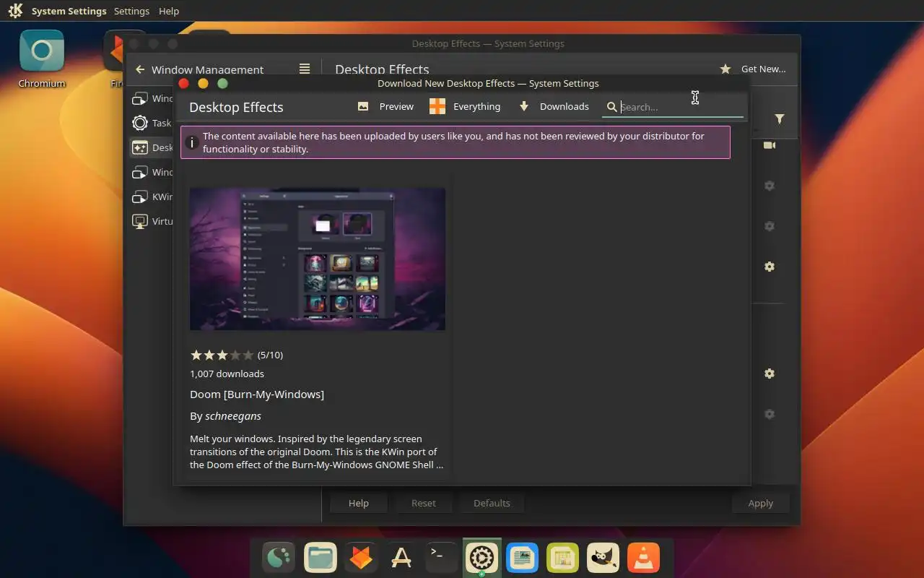The width and height of the screenshot is (924, 578).
Task: Click the 1,007 downloads text
Action: pyautogui.click(x=227, y=374)
